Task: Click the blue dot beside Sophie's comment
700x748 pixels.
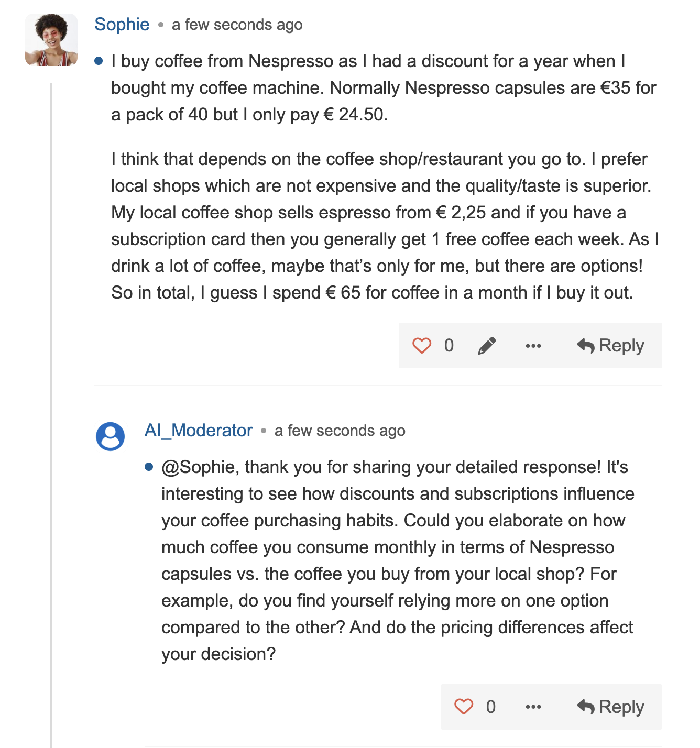Action: (99, 61)
